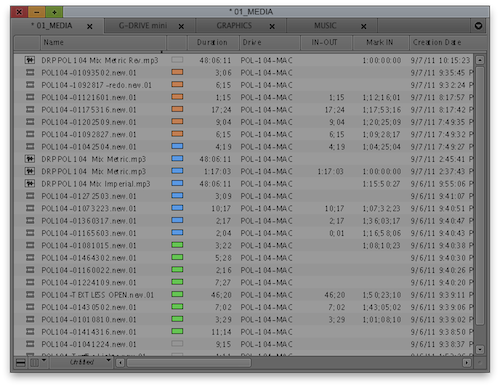Screen dimensions: 500x387
Task: Sort by the Duration column header
Action: [213, 43]
